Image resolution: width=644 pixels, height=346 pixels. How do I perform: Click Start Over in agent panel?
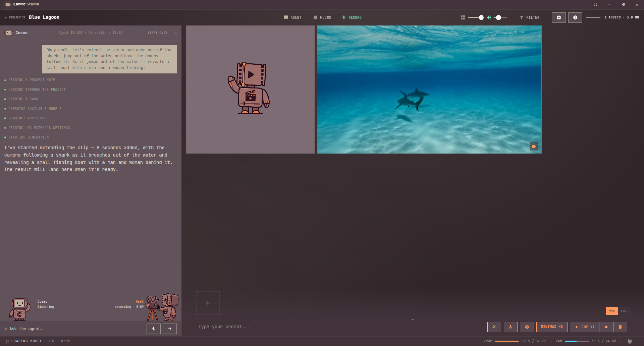(x=157, y=33)
